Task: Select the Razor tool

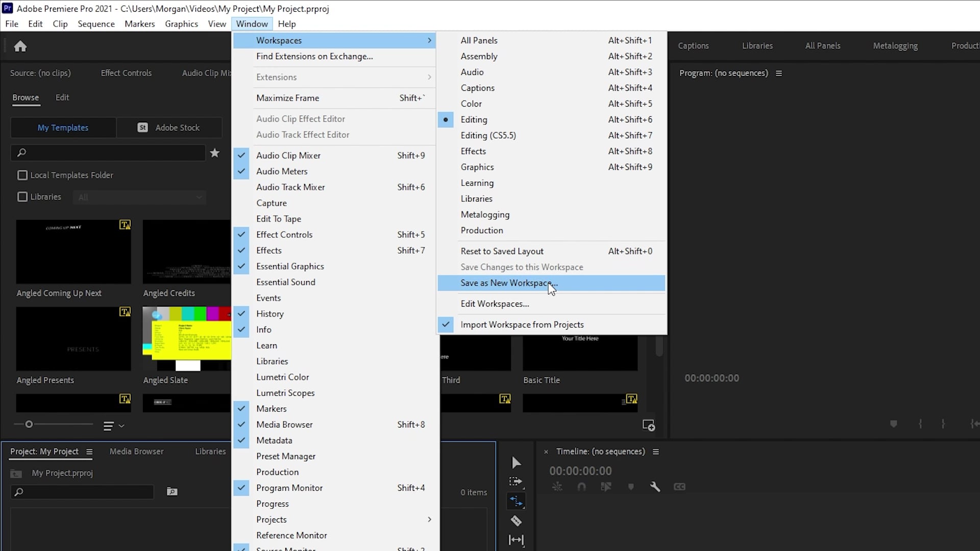Action: (x=517, y=521)
